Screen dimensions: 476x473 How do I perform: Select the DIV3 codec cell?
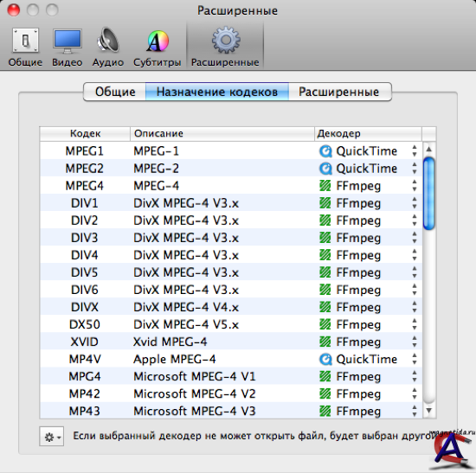pyautogui.click(x=85, y=238)
